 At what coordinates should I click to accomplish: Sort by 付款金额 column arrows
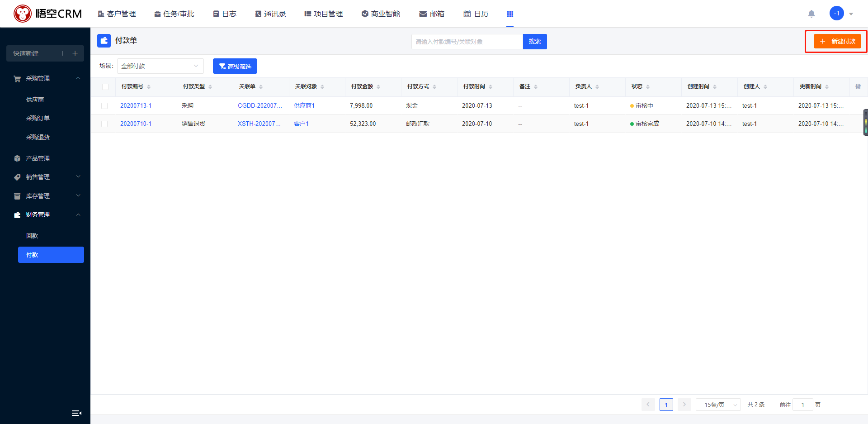click(378, 87)
